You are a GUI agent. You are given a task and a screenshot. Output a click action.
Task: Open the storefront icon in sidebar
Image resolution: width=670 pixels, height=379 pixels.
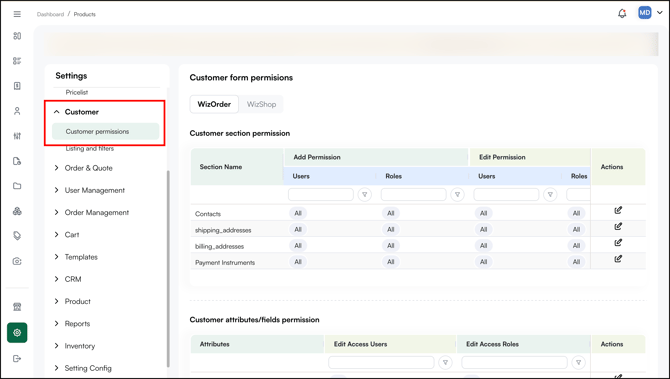point(17,307)
